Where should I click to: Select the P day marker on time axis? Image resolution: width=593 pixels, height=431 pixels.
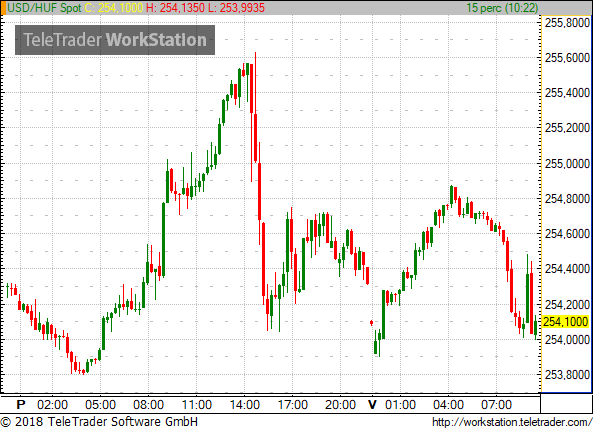tap(21, 405)
